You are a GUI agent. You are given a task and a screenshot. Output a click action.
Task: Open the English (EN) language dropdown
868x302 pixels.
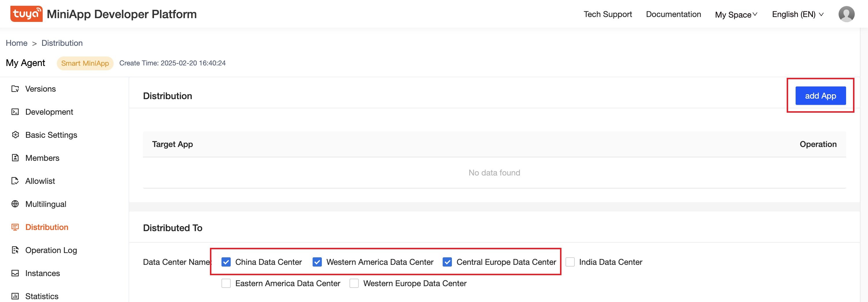[x=798, y=14]
